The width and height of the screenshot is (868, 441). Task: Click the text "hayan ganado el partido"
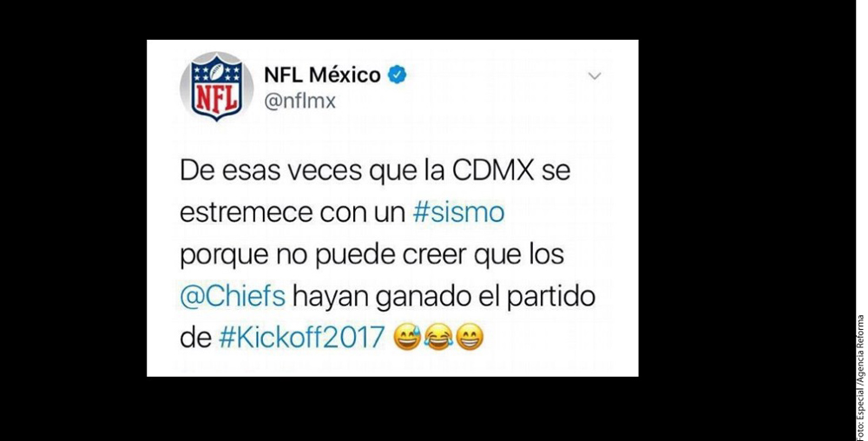point(444,297)
